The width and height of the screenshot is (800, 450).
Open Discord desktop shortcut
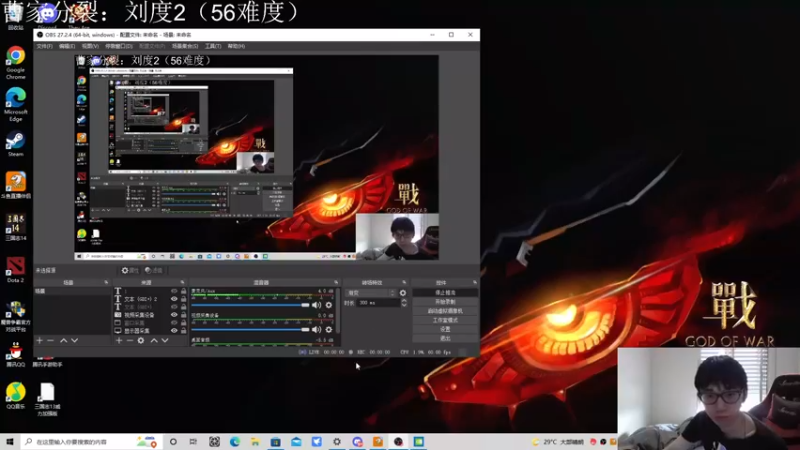47,15
